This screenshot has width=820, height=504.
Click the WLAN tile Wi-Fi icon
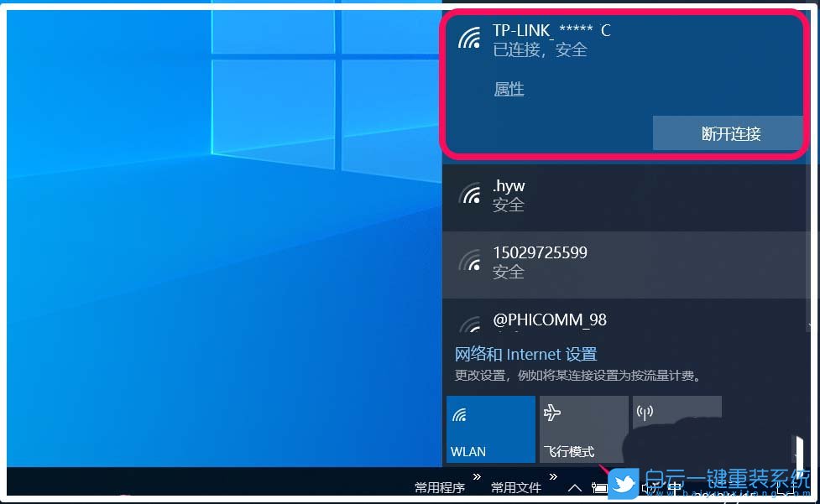click(462, 413)
